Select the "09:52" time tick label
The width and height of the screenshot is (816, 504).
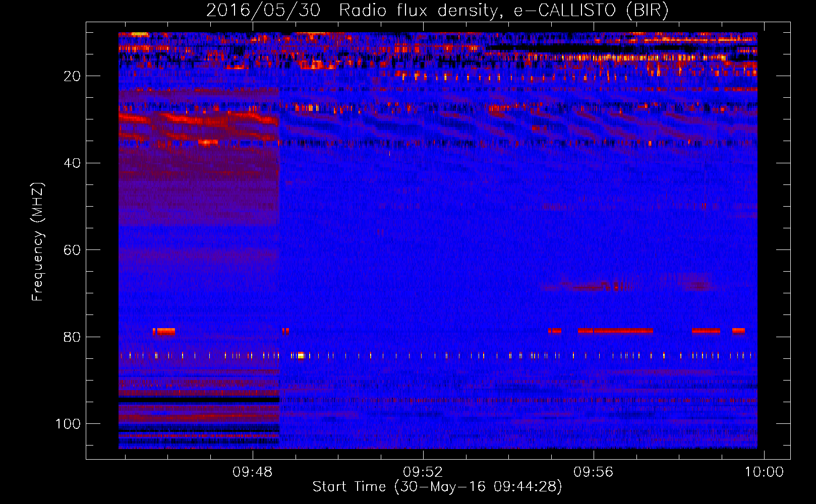coord(423,472)
